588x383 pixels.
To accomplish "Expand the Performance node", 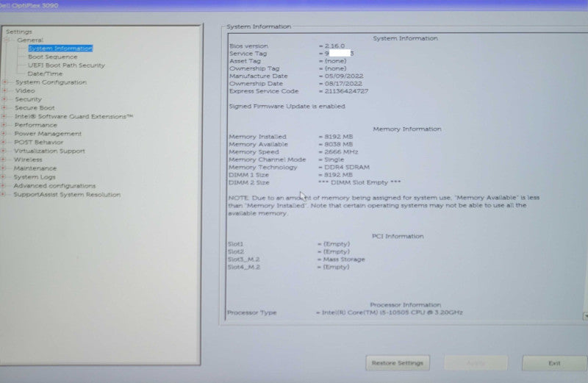I will click(4, 125).
